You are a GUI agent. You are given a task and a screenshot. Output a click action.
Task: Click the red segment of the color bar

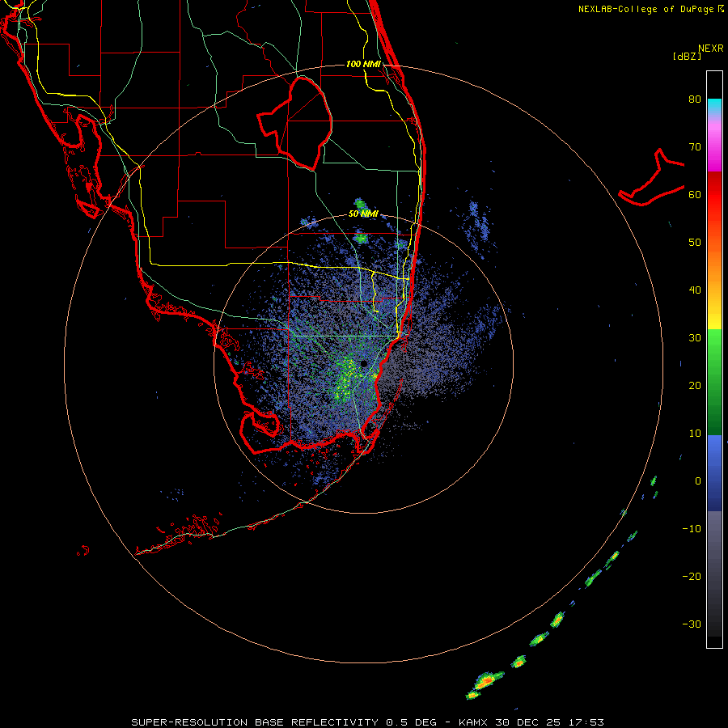click(714, 195)
